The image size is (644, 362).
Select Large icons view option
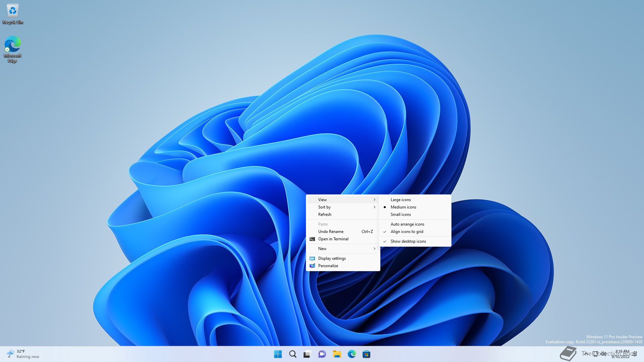pos(415,200)
